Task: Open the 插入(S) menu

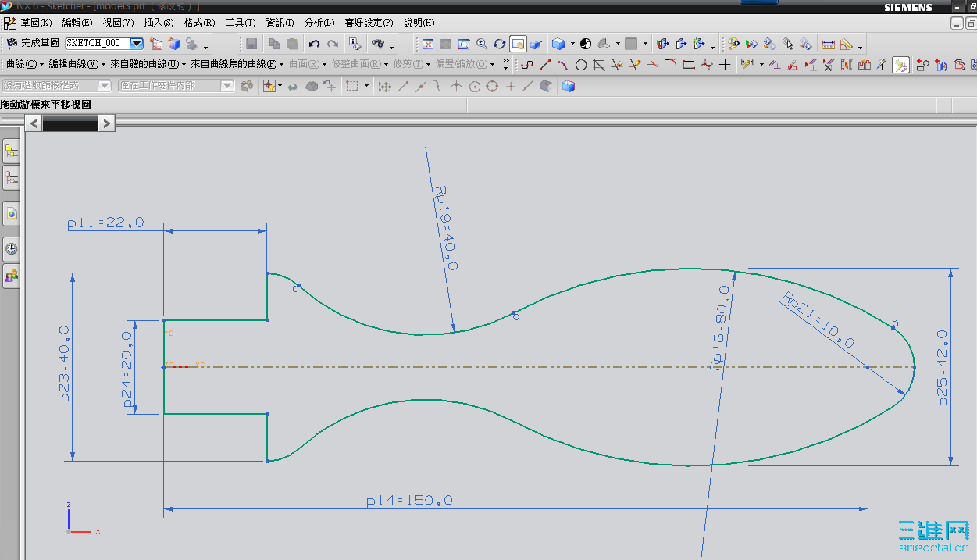Action: point(159,23)
